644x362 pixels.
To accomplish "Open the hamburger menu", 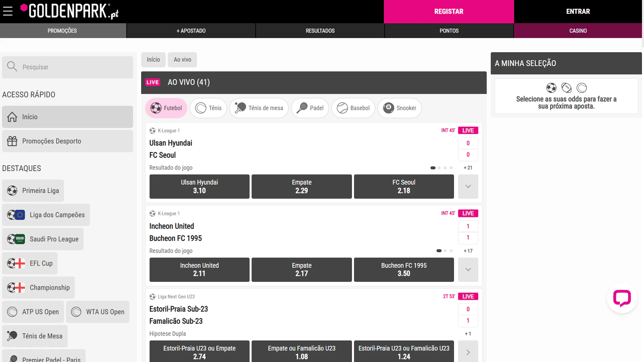I will pyautogui.click(x=7, y=11).
